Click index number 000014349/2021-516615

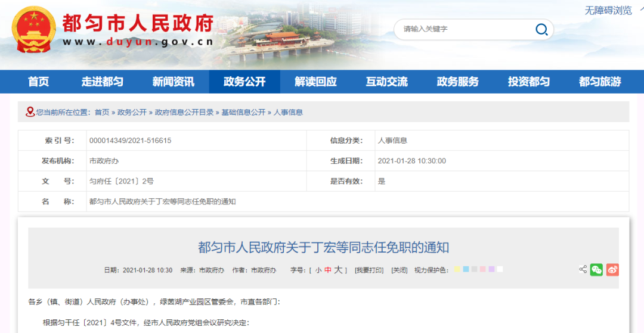click(x=130, y=141)
